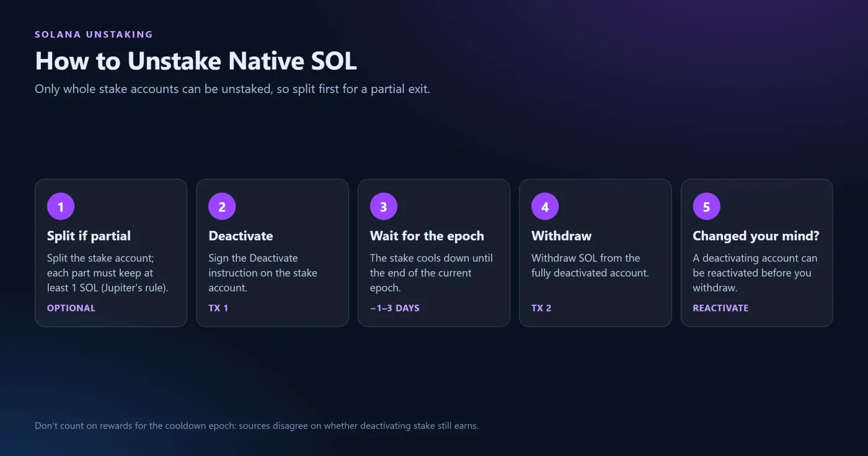
Task: Click the number 1 badge above Split if partial
Action: (61, 207)
